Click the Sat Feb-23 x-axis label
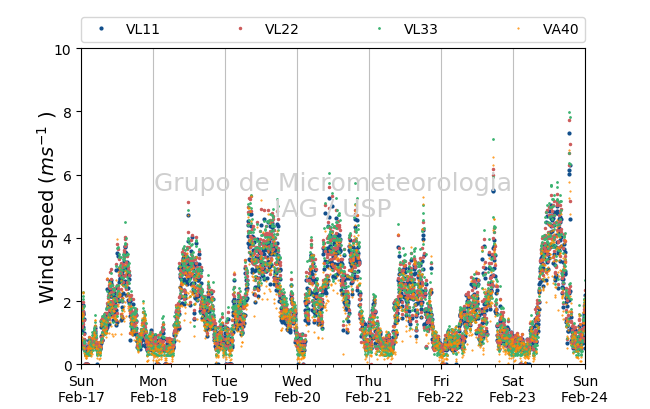The height and width of the screenshot is (409, 650). [513, 389]
